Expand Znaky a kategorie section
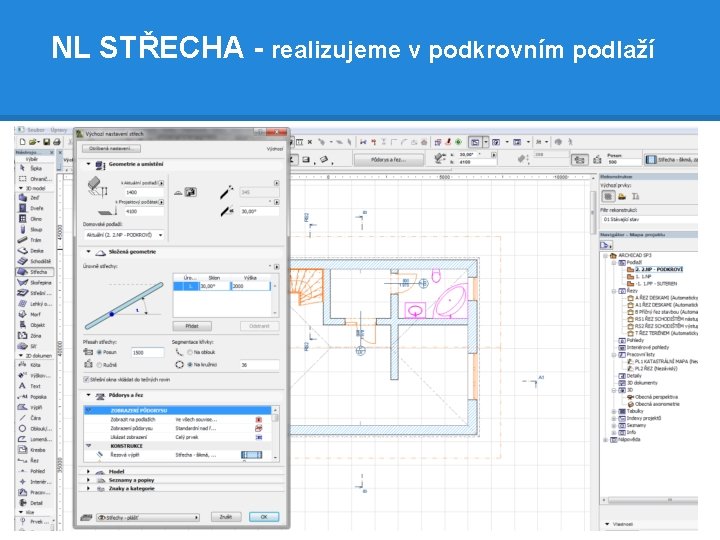 click(89, 489)
